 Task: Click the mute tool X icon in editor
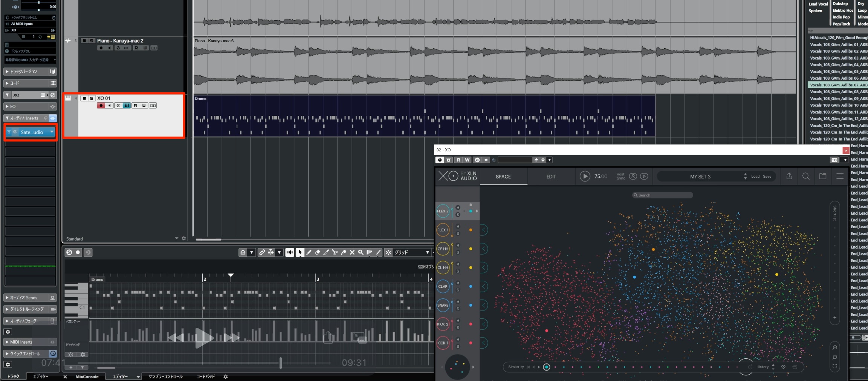point(352,252)
